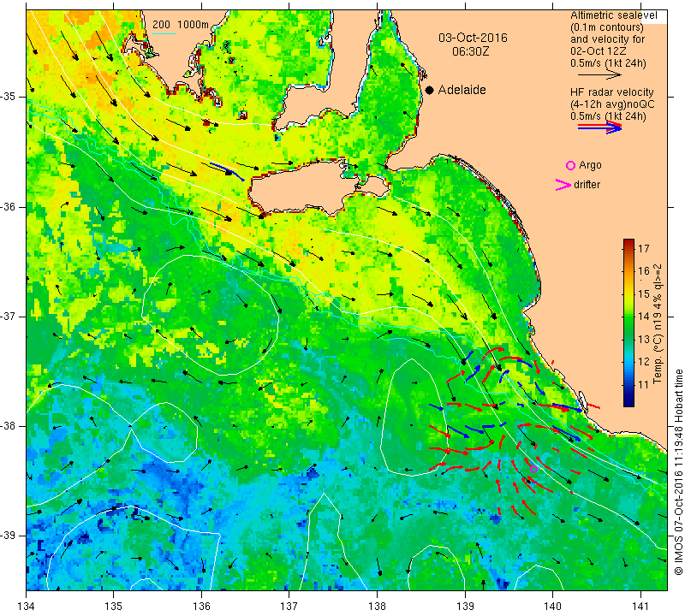The height and width of the screenshot is (616, 685).
Task: Click the 135 longitude axis label
Action: coord(114,607)
